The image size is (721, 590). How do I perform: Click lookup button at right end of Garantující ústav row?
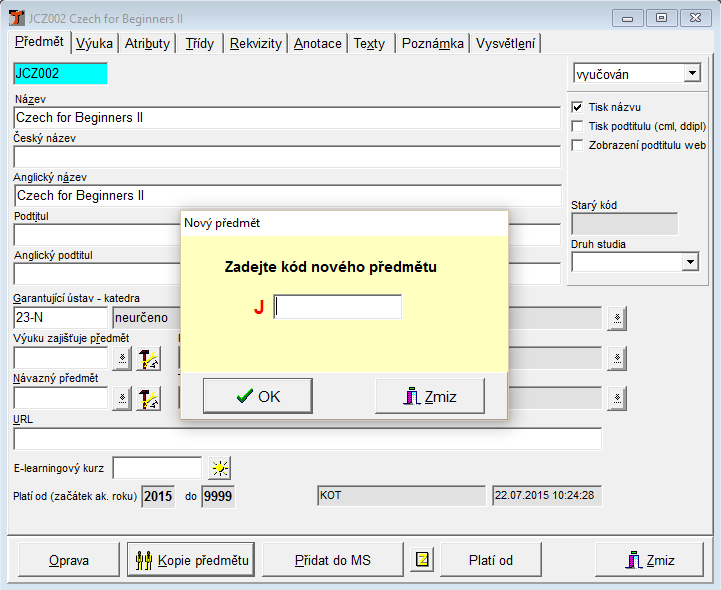[618, 319]
